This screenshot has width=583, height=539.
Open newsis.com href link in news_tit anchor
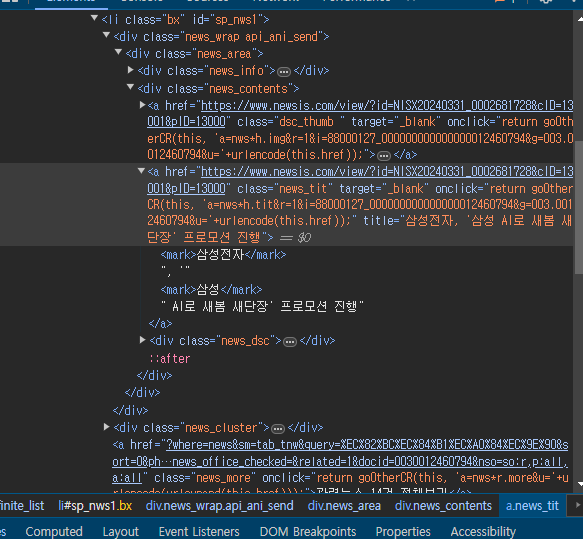[387, 172]
